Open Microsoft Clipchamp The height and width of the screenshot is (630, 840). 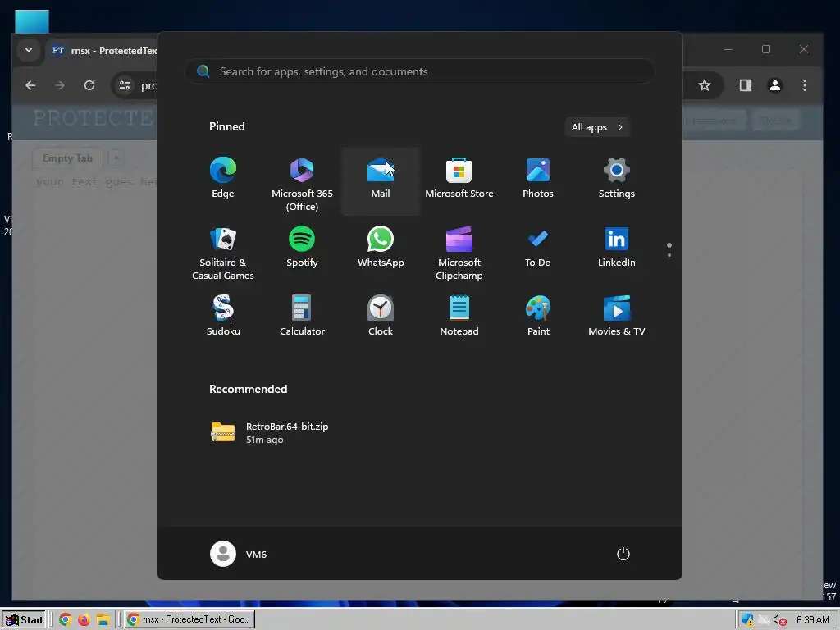459,253
